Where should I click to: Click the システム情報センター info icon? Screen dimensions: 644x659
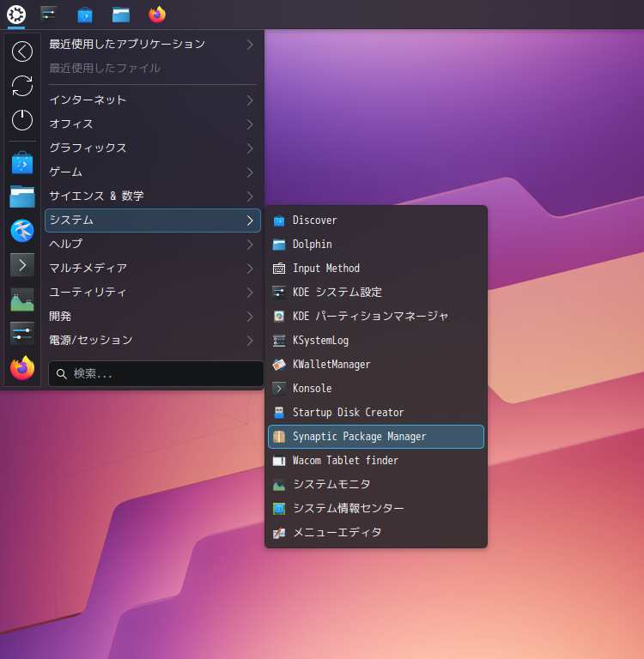pos(279,509)
